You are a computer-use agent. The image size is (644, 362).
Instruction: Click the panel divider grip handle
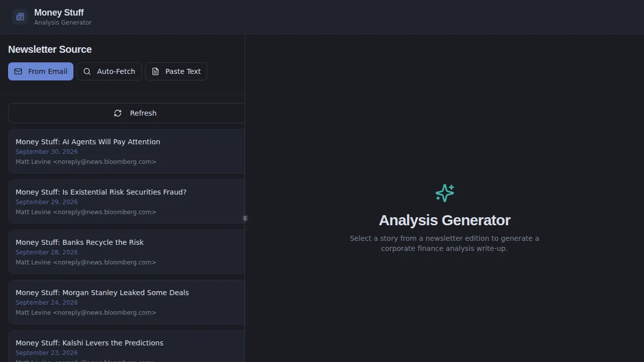[245, 218]
